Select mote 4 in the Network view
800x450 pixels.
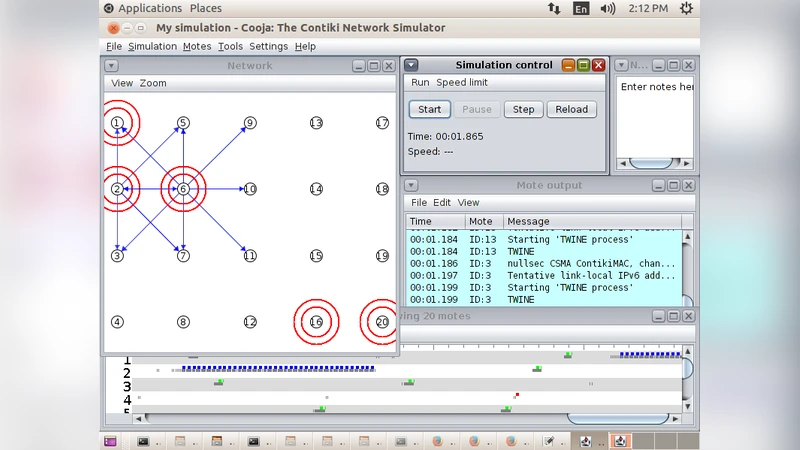point(117,322)
